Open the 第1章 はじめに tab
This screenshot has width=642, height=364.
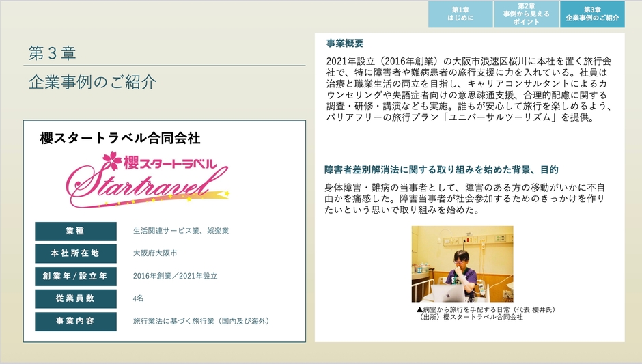460,14
